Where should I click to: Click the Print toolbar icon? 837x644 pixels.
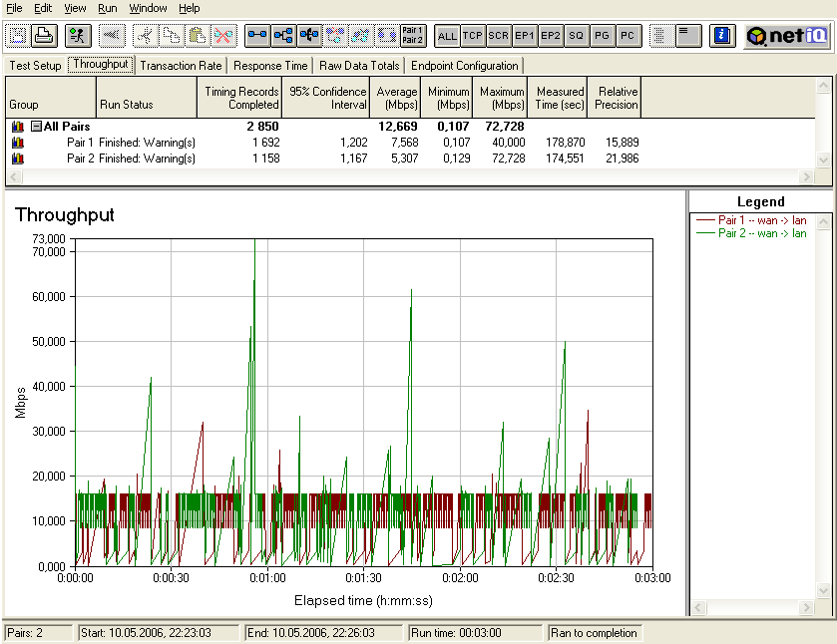(x=44, y=36)
